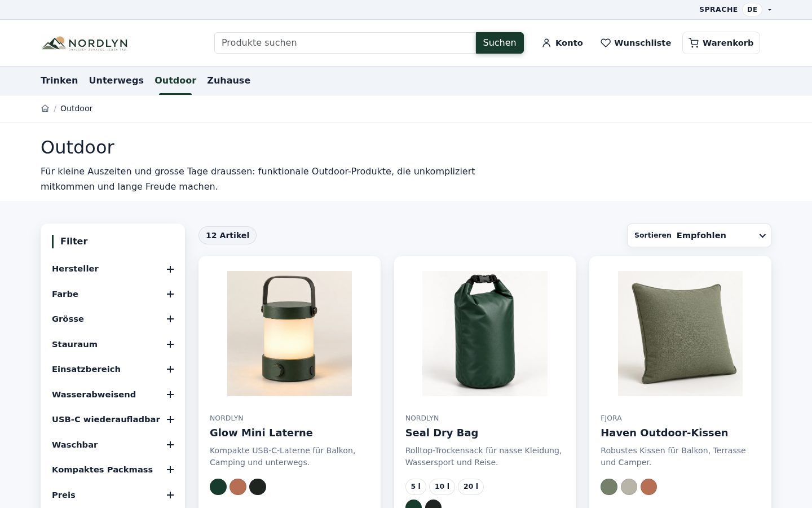Click the Wunschliste heart icon
Image resolution: width=812 pixels, height=508 pixels.
coord(606,43)
